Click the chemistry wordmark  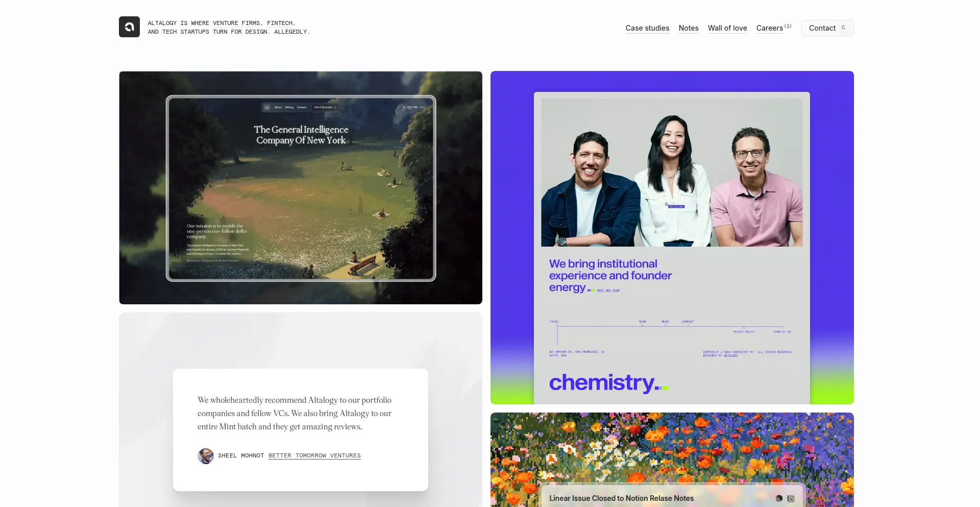608,383
